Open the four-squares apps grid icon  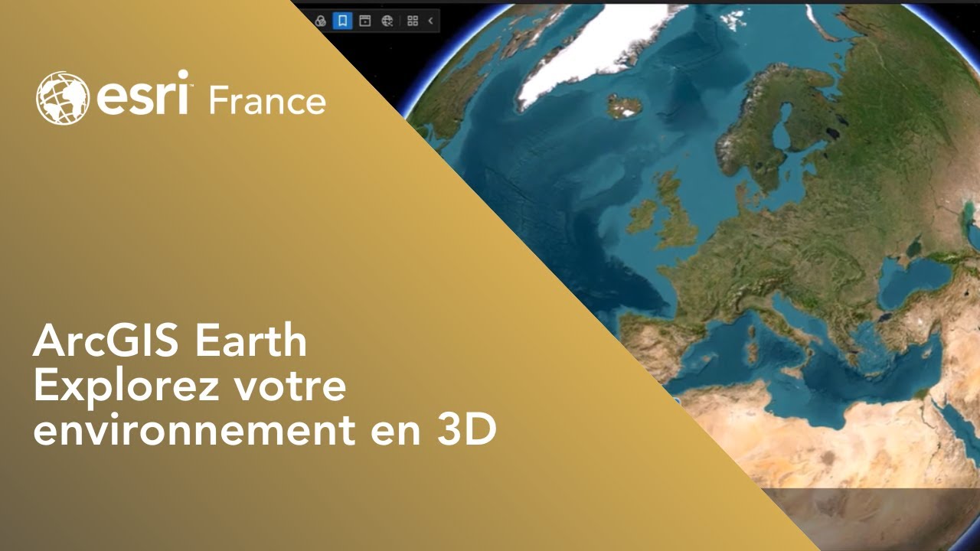coord(413,21)
